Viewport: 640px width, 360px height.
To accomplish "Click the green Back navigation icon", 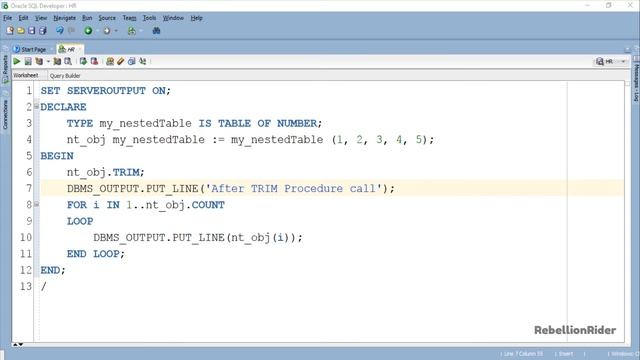I will (88, 31).
